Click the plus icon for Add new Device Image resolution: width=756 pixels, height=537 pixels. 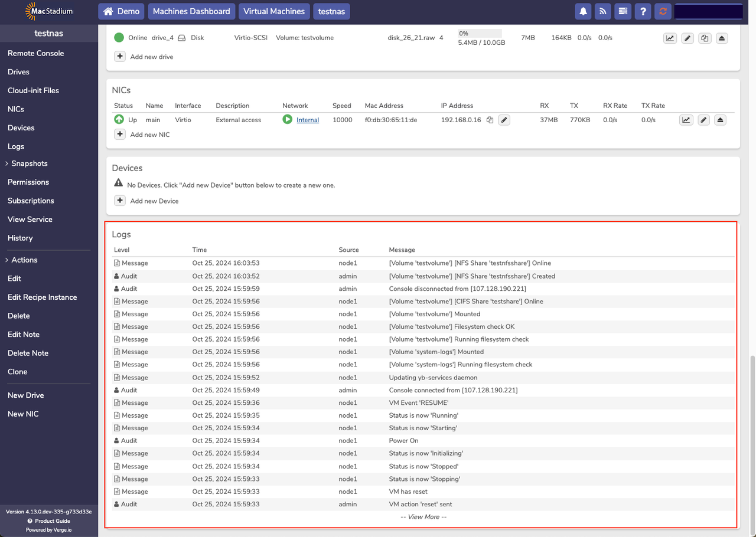[120, 201]
